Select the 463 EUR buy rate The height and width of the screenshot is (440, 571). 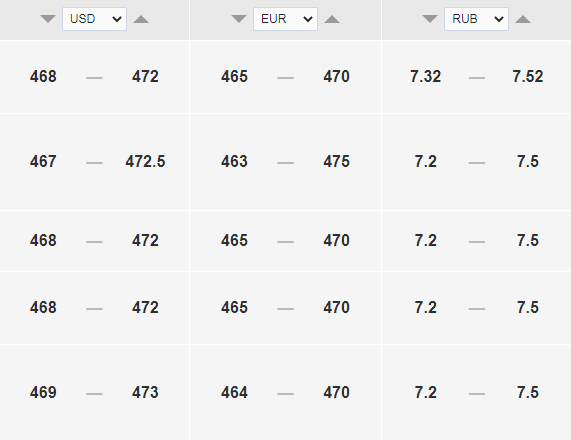click(234, 161)
